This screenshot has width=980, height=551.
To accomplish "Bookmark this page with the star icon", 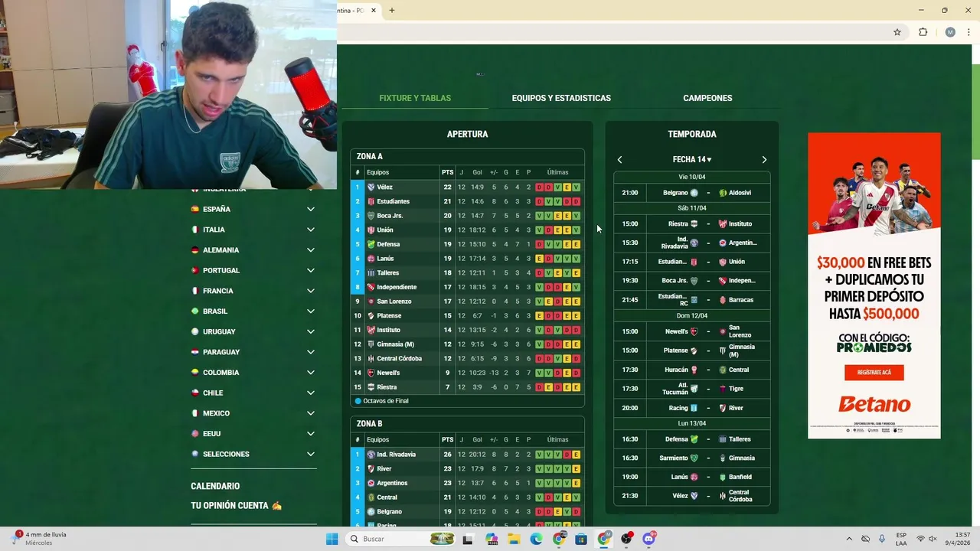I will (x=897, y=32).
